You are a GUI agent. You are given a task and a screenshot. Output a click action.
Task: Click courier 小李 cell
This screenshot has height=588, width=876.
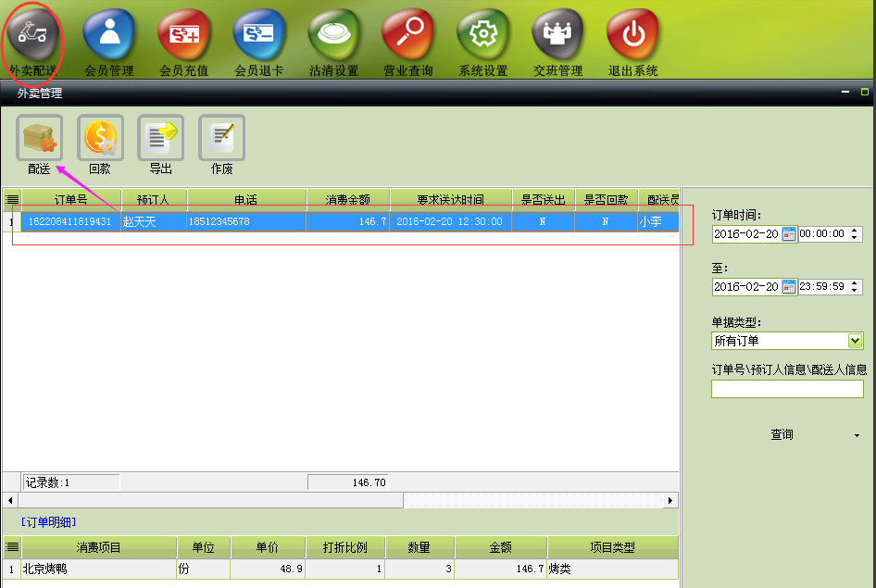click(x=658, y=221)
